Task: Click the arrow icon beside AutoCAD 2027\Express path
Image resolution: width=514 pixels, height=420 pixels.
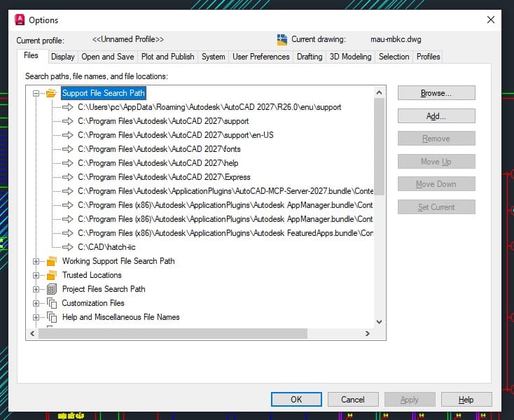Action: click(x=67, y=177)
